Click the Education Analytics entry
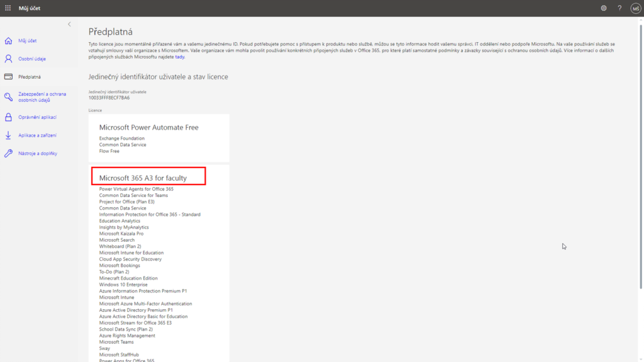 click(x=119, y=221)
